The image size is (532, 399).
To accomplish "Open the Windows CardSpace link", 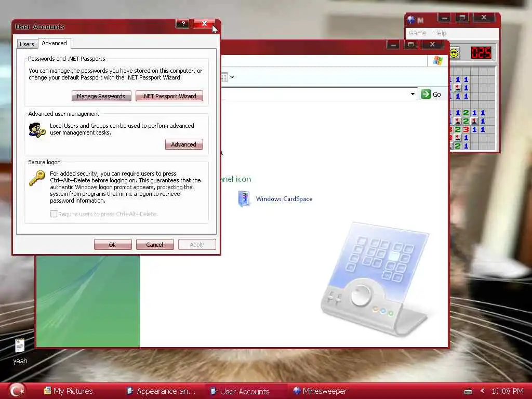I will [284, 199].
